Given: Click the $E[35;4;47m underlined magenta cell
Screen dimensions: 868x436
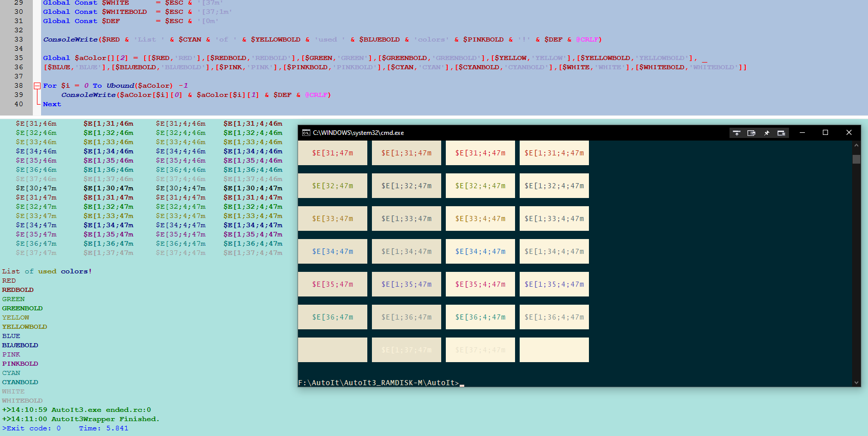Looking at the screenshot, I should click(480, 284).
